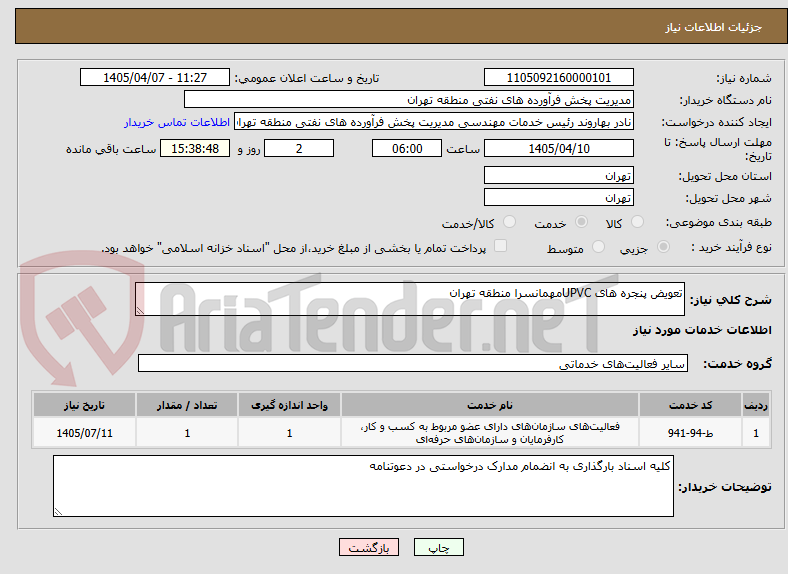Image resolution: width=788 pixels, height=574 pixels.
Task: Click the بازگشت (back) button
Action: coord(369,547)
